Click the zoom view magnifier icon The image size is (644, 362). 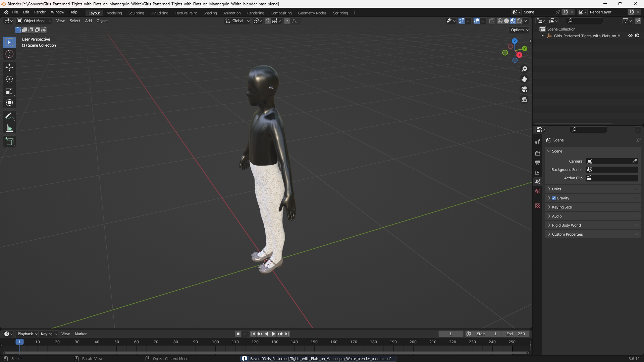[x=524, y=69]
